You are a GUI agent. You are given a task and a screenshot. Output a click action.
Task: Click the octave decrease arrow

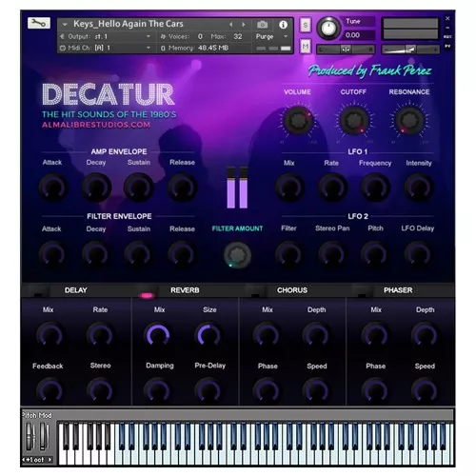[x=24, y=460]
